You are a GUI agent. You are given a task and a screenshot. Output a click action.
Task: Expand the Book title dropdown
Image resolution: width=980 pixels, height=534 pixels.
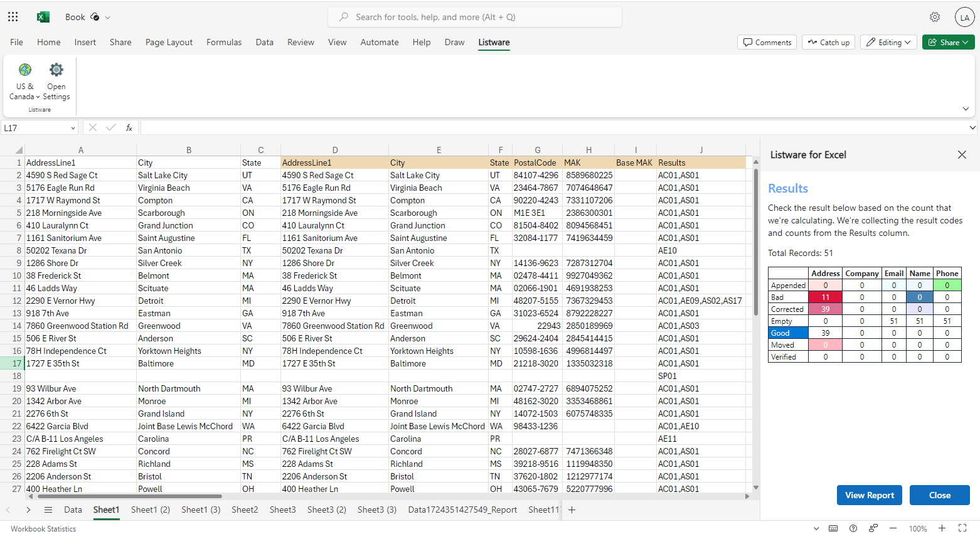tap(108, 18)
